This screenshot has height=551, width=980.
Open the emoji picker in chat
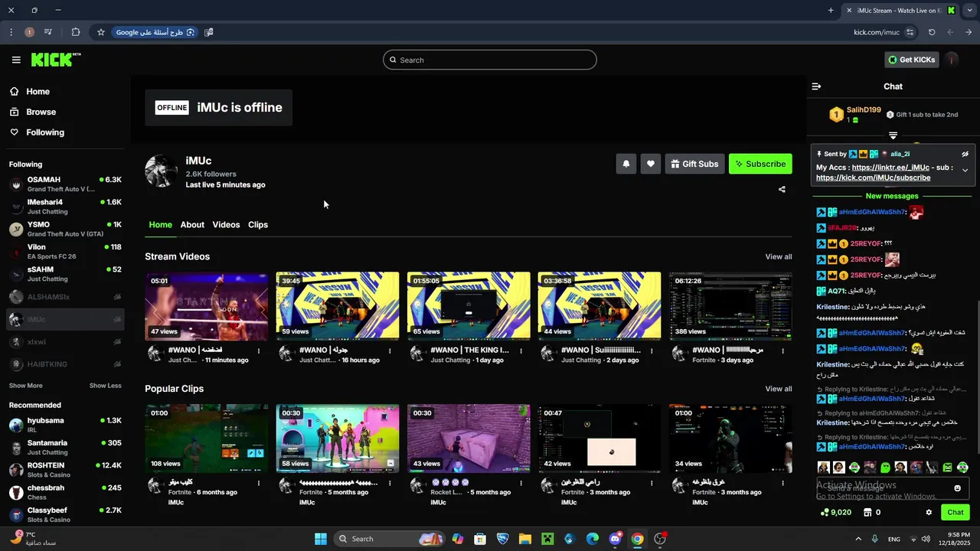(x=957, y=488)
